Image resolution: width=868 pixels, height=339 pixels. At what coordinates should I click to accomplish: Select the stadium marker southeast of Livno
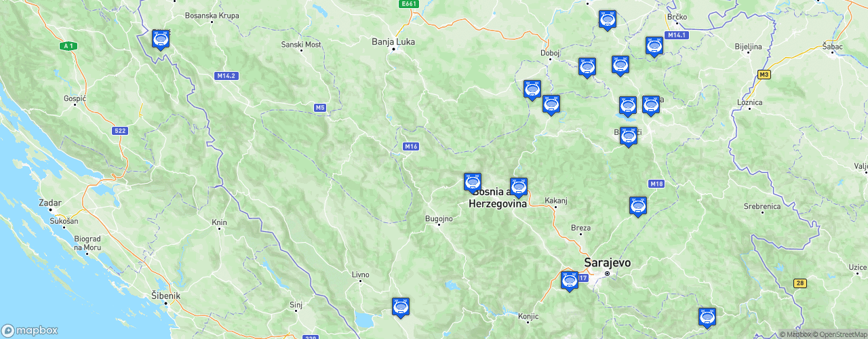401,307
